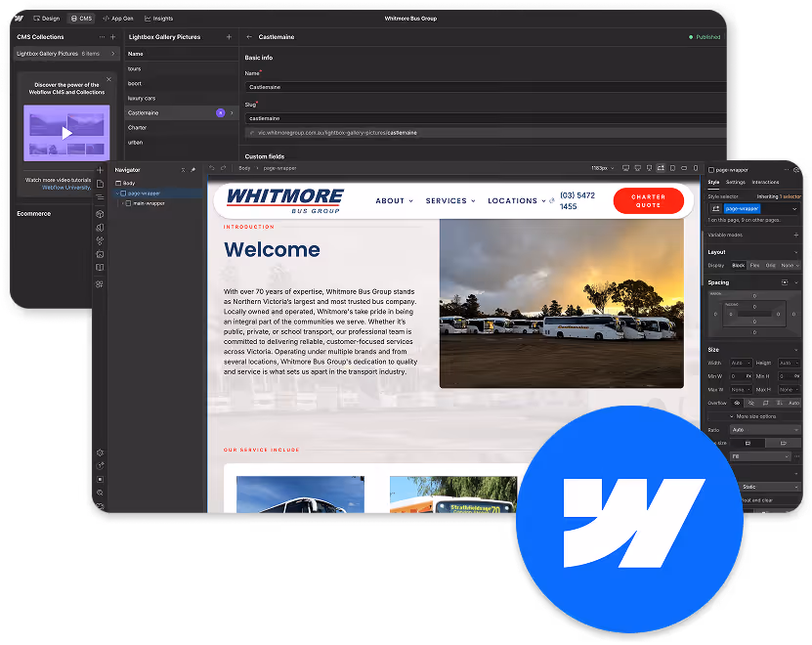Image resolution: width=812 pixels, height=645 pixels.
Task: Close the Discover the power of Webflow CMS card
Action: coord(108,79)
